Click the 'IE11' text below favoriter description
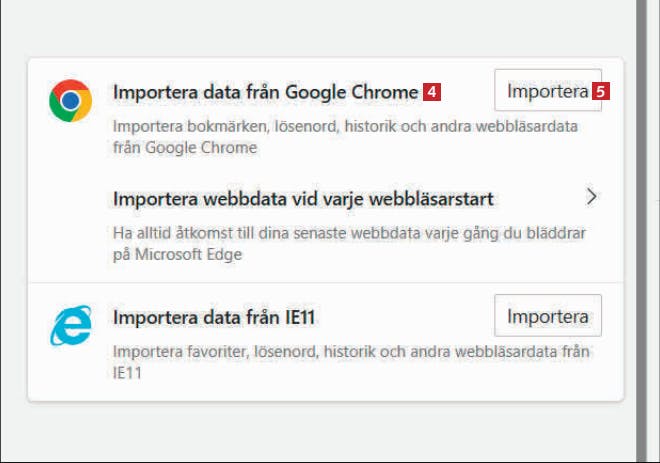The height and width of the screenshot is (463, 660). click(127, 373)
